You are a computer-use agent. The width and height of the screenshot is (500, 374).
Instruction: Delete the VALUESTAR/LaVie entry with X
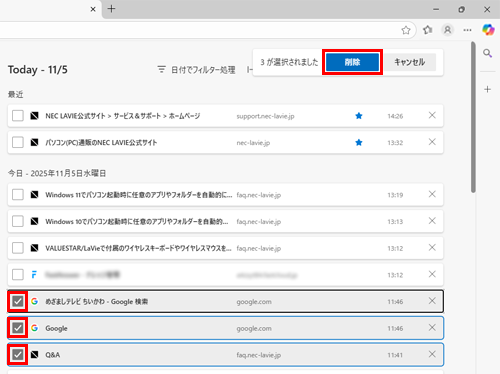432,247
